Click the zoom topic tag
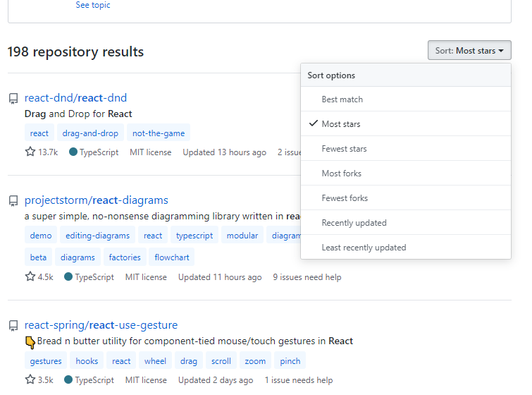The height and width of the screenshot is (395, 532). coord(255,360)
